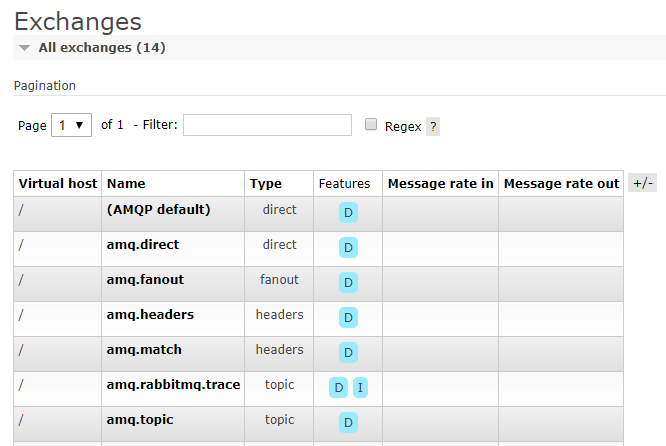
Task: Sort by Message rate in header
Action: (x=440, y=183)
